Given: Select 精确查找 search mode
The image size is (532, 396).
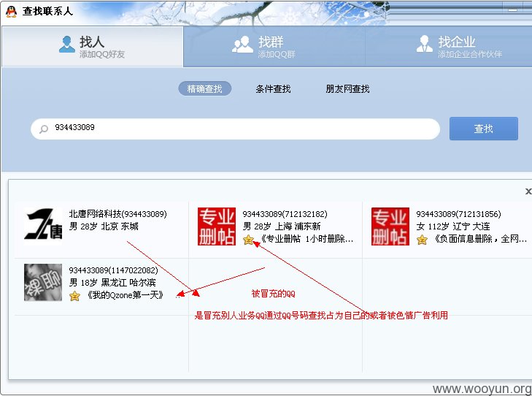Looking at the screenshot, I should pos(204,89).
